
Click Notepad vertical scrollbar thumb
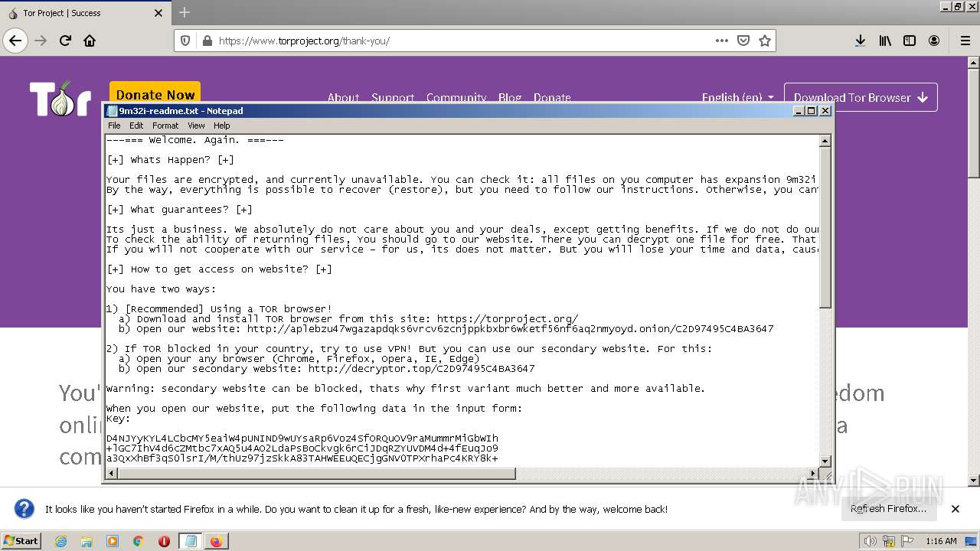825,227
